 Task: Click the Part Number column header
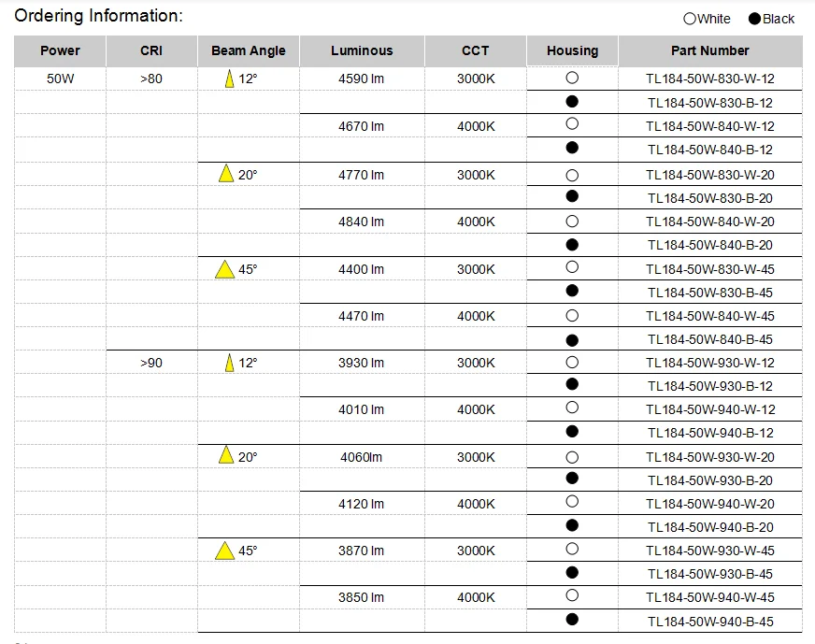tap(709, 50)
